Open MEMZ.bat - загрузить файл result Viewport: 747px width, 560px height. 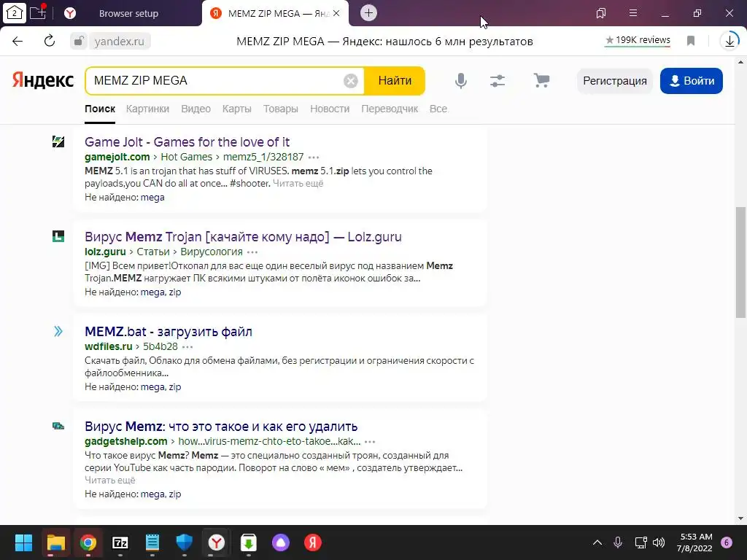[169, 332]
